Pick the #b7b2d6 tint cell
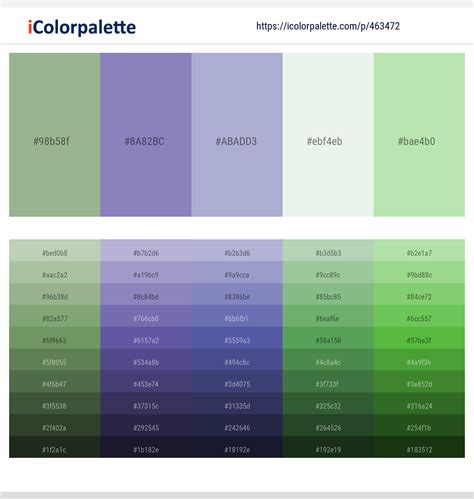Screen dimensions: 474x499 146,251
